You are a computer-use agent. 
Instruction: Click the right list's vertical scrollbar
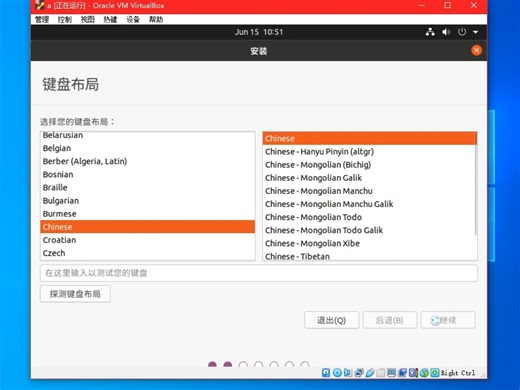(476, 184)
